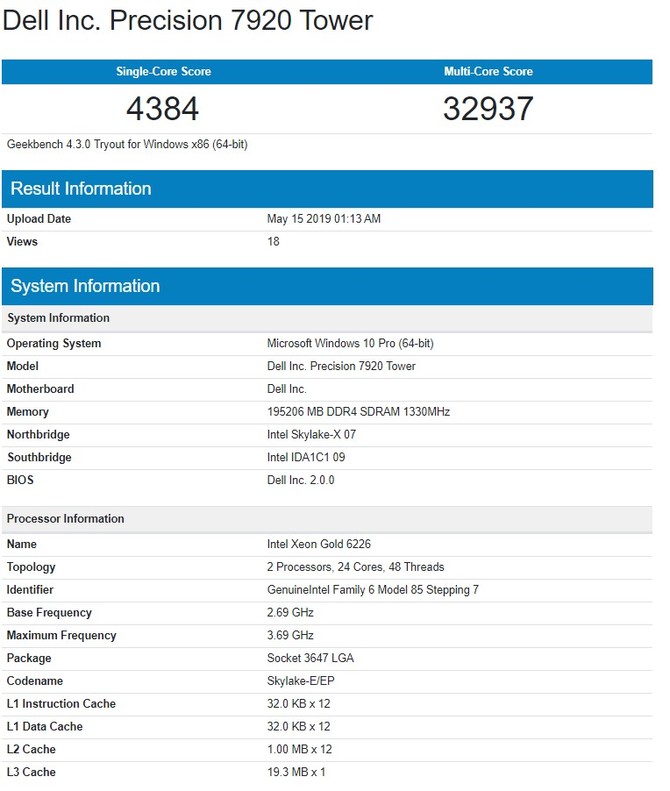Click the Operating System label
670x791 pixels.
point(54,344)
